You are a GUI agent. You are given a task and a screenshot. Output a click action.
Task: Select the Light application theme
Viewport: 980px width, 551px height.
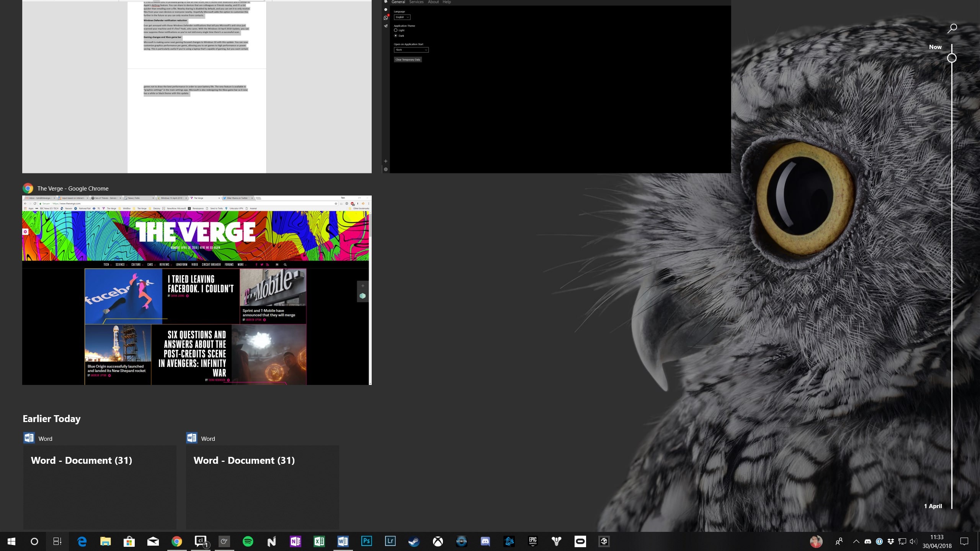[x=395, y=30]
